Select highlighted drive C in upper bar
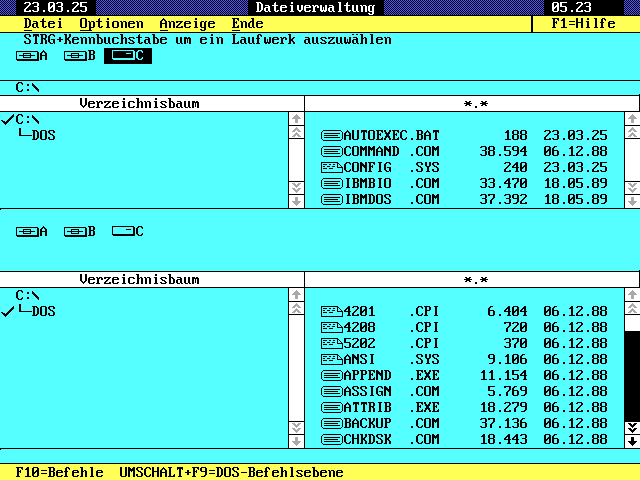Viewport: 640px width, 480px height. click(x=128, y=56)
